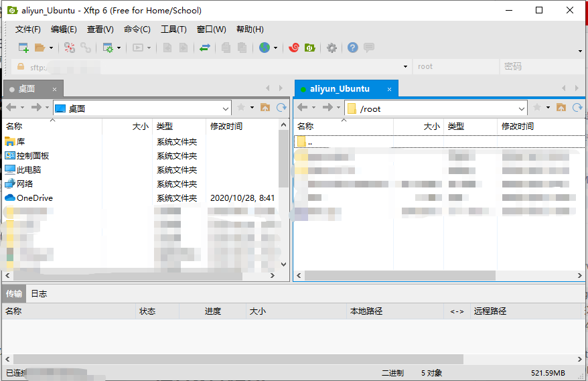Sort local pane by 修改时间 column
Viewport: 588px width, 381px height.
(242, 127)
